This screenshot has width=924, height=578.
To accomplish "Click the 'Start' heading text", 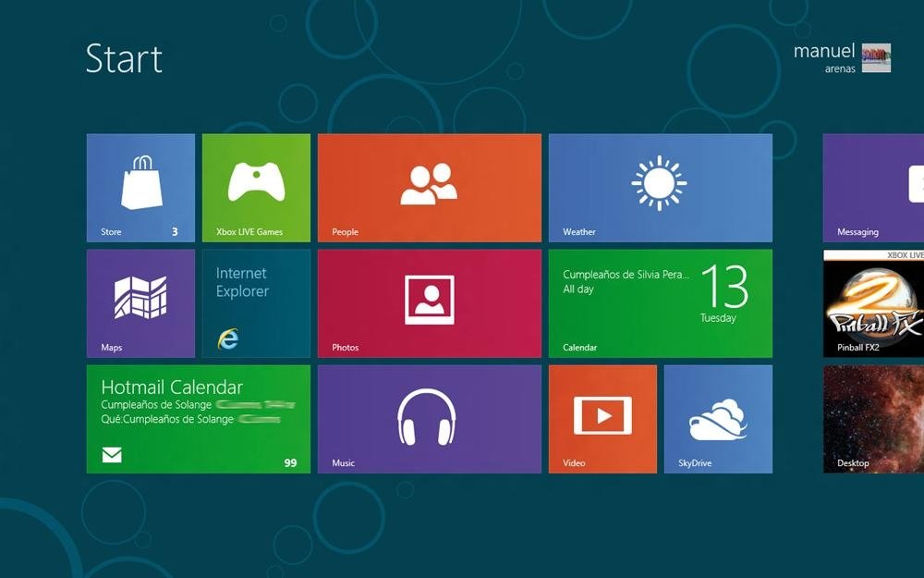I will tap(124, 58).
